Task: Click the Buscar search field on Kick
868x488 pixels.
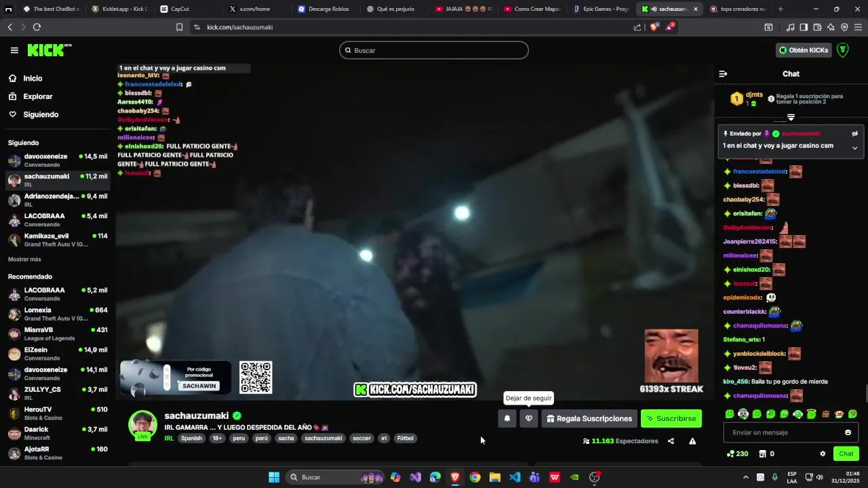Action: tap(434, 50)
